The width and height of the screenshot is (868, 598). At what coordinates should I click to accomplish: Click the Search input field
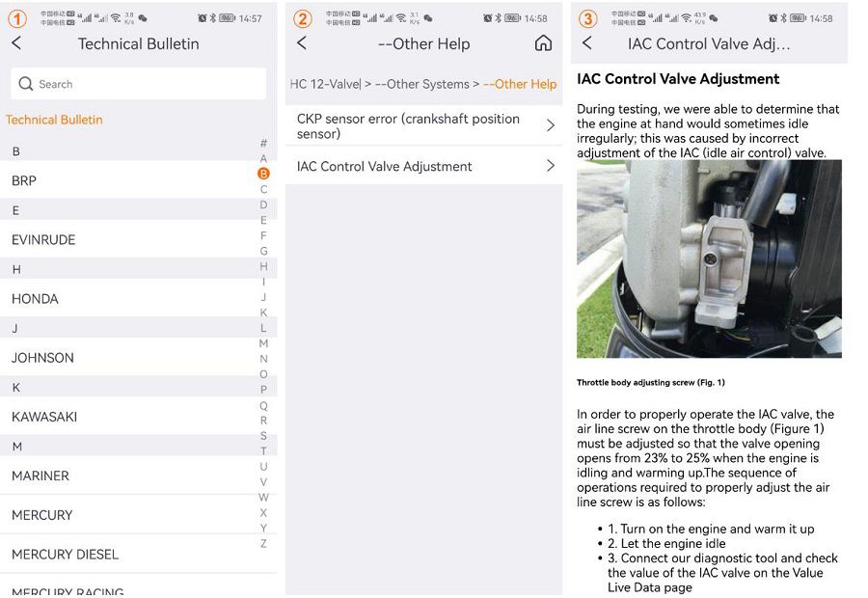(x=145, y=84)
